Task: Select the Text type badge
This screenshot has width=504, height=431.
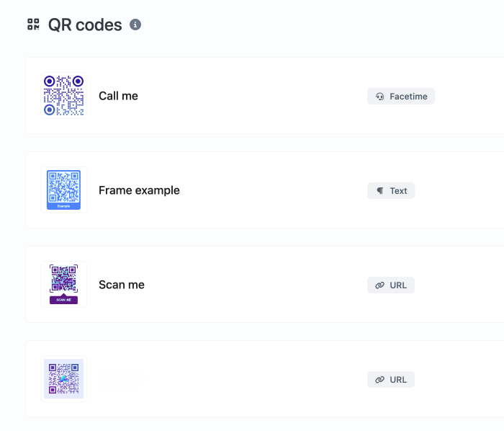Action: pos(391,191)
